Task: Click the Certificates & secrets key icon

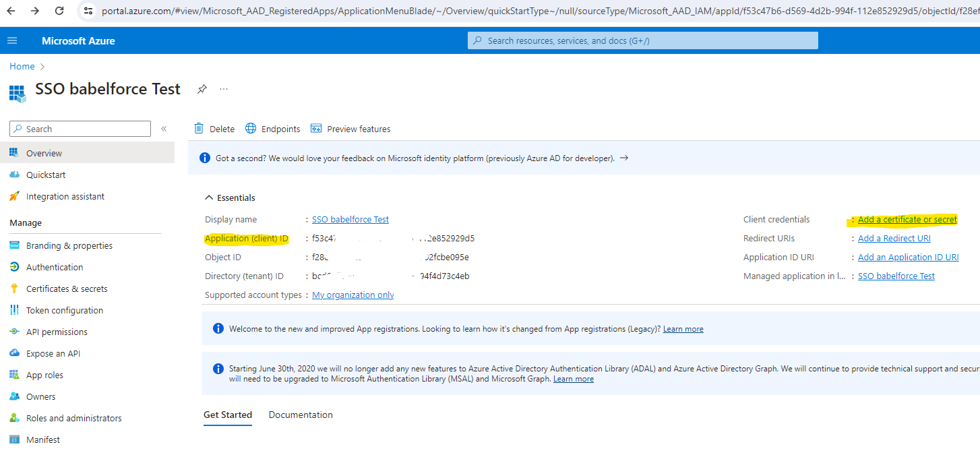Action: [14, 289]
